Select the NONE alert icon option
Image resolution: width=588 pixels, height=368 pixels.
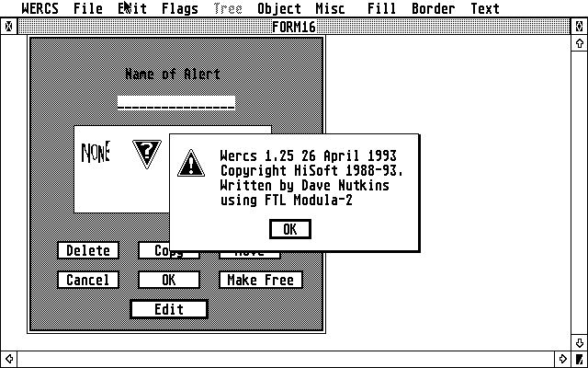pyautogui.click(x=96, y=152)
